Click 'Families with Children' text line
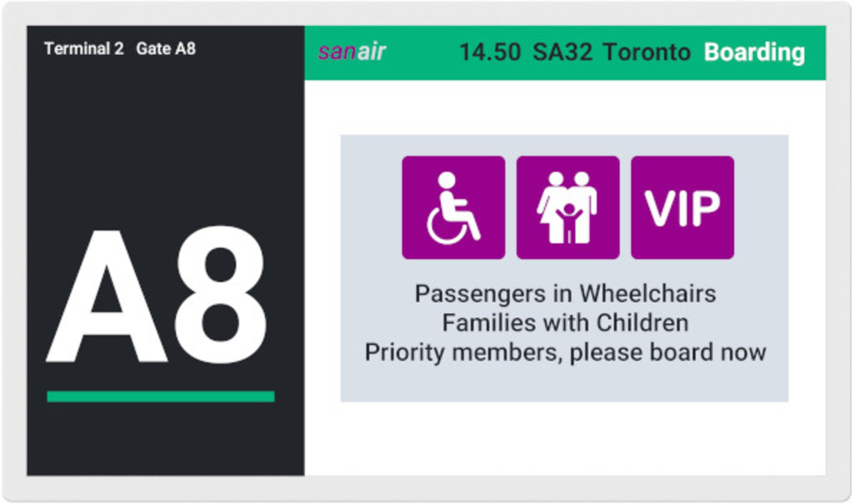The height and width of the screenshot is (504, 853). click(x=565, y=323)
